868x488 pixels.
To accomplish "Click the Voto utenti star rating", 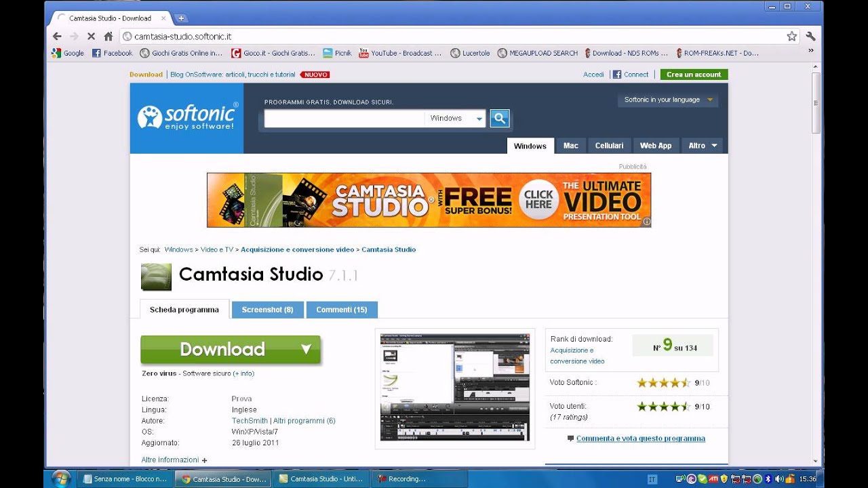I will point(663,407).
